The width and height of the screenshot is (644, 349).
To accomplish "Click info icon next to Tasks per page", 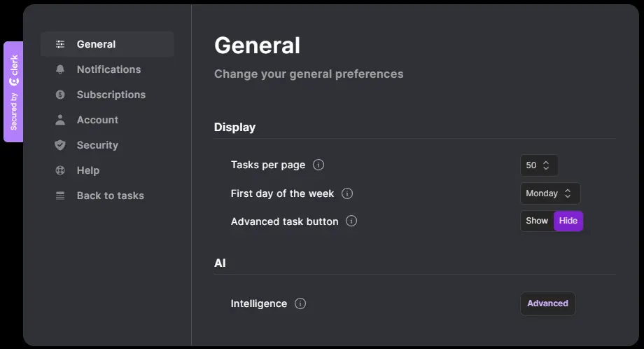I will [x=318, y=165].
